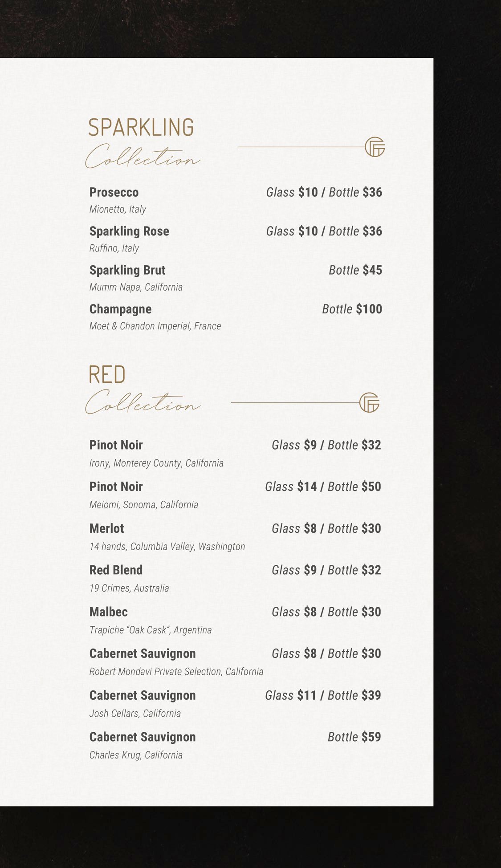Click the Josh Cellars, California subtitle
Image resolution: width=501 pixels, height=868 pixels.
click(135, 714)
